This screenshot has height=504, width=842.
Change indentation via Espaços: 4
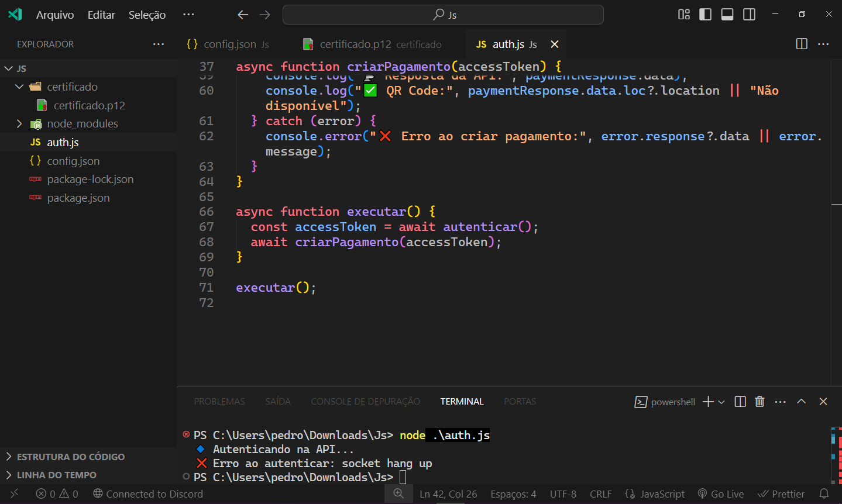tap(513, 494)
